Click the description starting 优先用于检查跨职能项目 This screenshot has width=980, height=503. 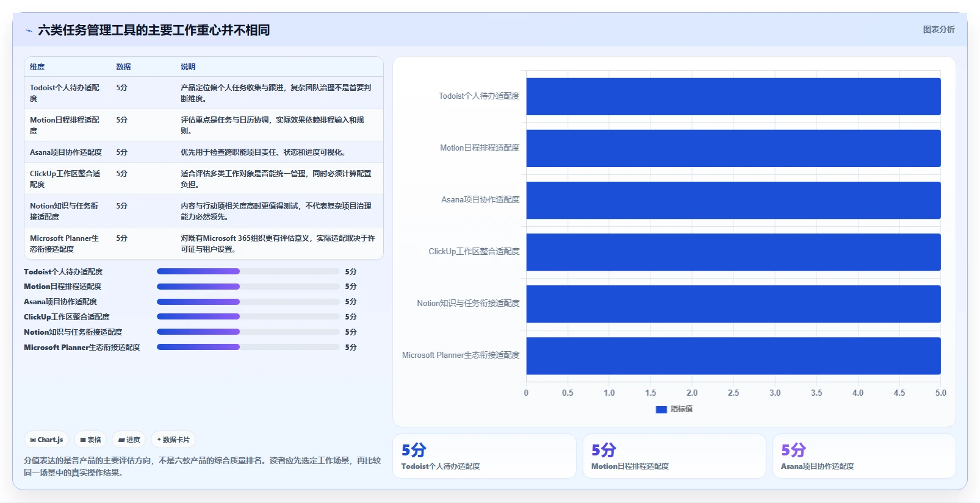[263, 152]
